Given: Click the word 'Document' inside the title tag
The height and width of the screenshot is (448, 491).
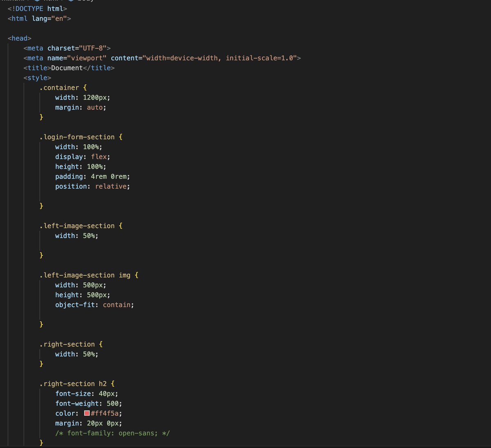Looking at the screenshot, I should (67, 68).
